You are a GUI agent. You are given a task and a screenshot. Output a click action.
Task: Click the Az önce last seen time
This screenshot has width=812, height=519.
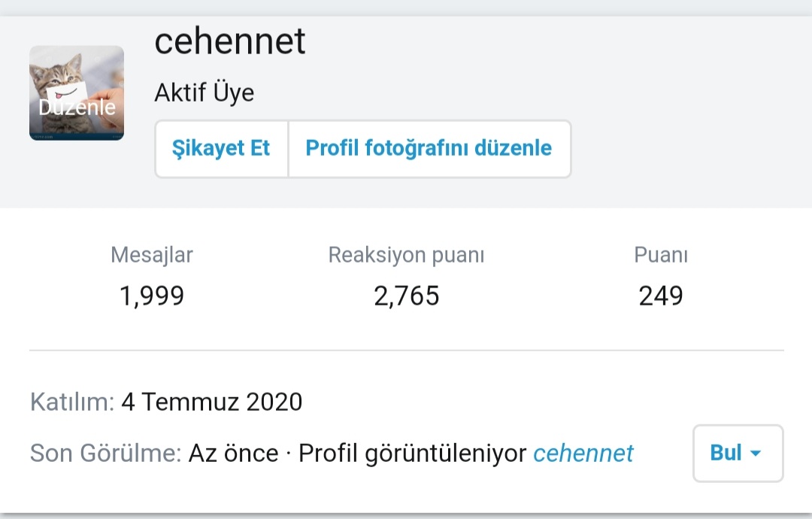pyautogui.click(x=233, y=454)
